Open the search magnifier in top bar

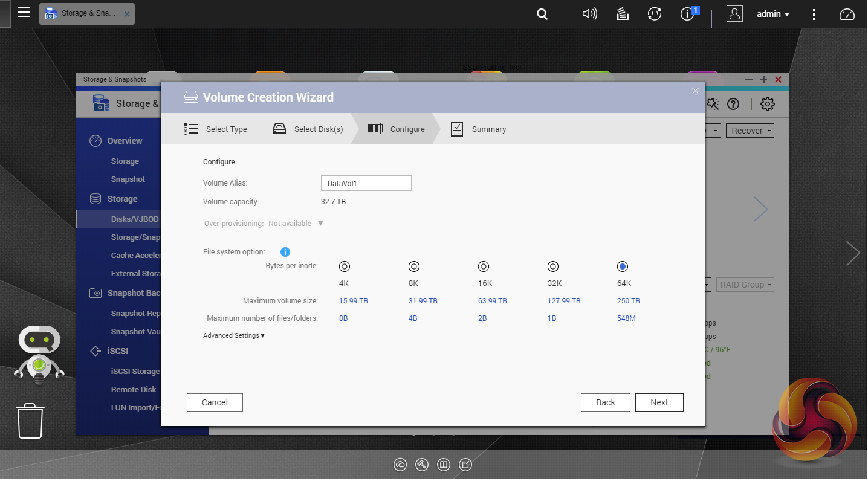pos(542,15)
